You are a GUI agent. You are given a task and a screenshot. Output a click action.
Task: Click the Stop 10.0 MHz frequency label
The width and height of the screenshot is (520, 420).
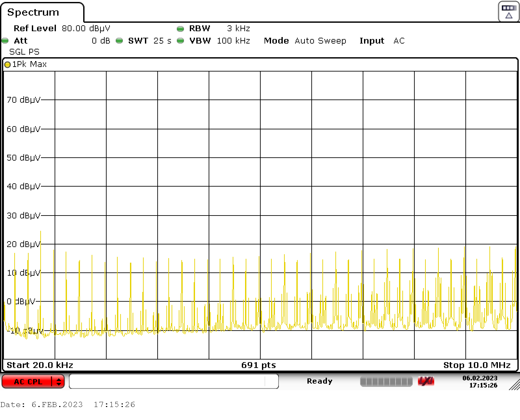(476, 365)
